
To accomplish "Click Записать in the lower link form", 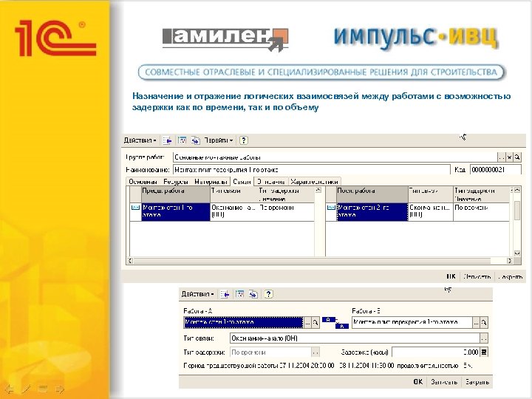I will tap(444, 382).
